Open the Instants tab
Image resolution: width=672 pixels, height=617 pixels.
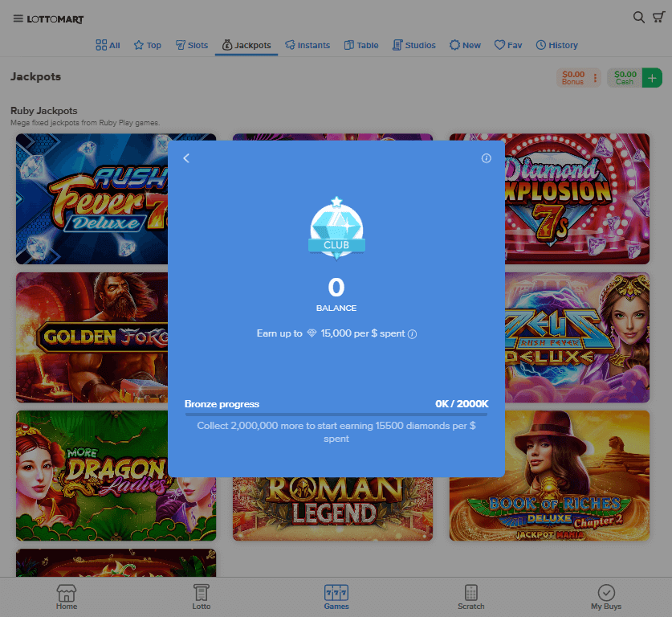[307, 45]
